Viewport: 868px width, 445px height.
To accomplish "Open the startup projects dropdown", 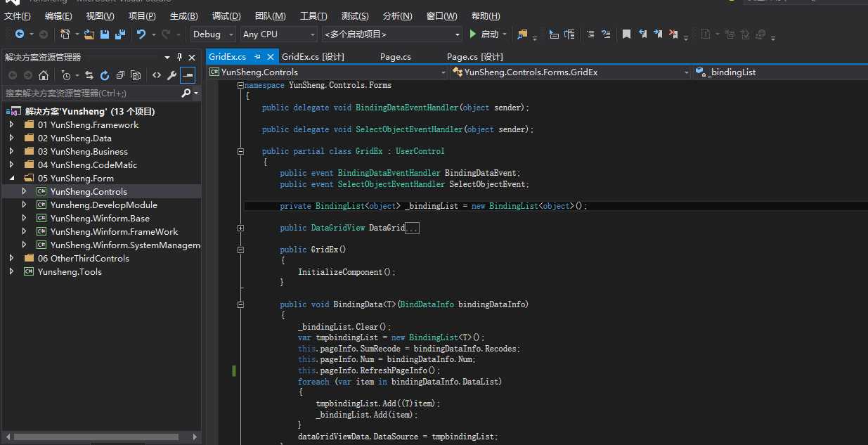I will pos(392,34).
